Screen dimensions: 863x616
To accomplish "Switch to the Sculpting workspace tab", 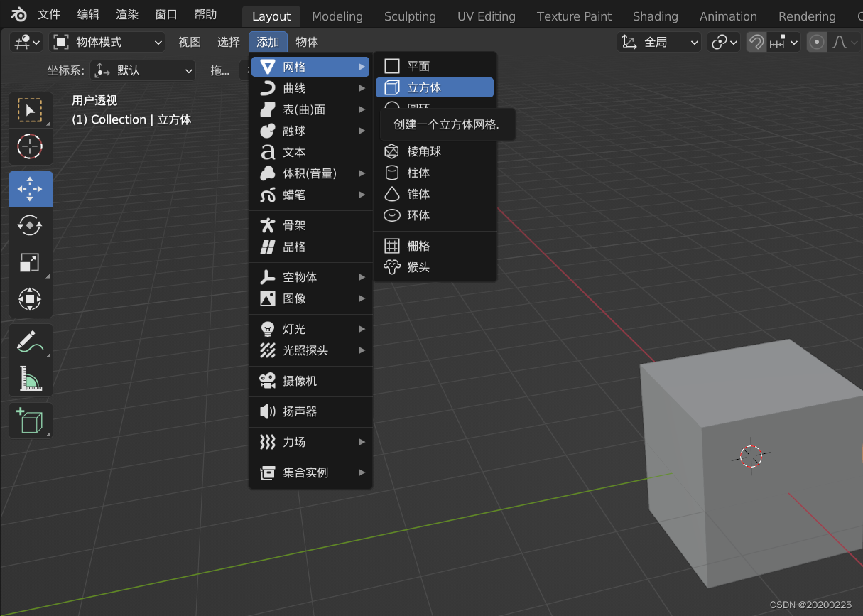I will pyautogui.click(x=410, y=16).
